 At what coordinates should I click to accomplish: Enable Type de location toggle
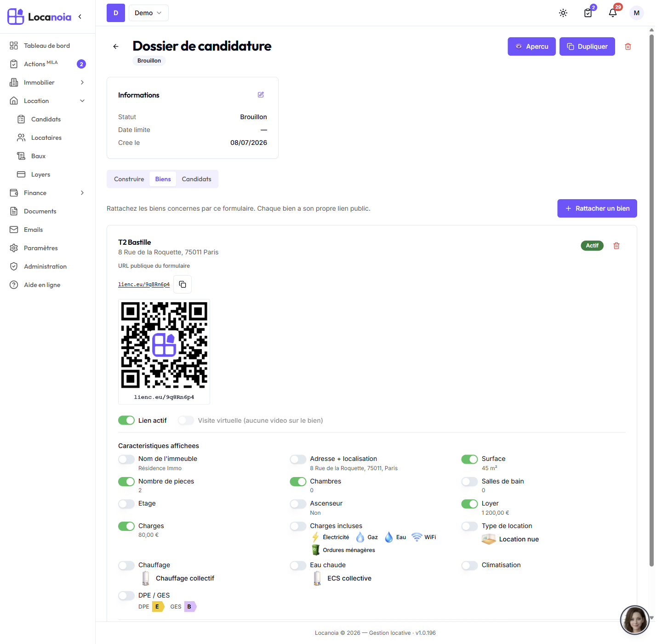point(470,526)
